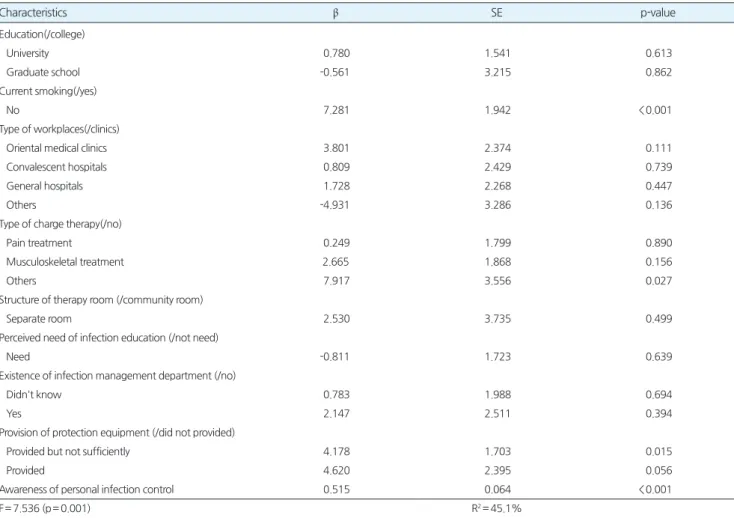The height and width of the screenshot is (518, 734).
Task: Click the footnote 'R²=45.1%'
Action: (x=497, y=508)
